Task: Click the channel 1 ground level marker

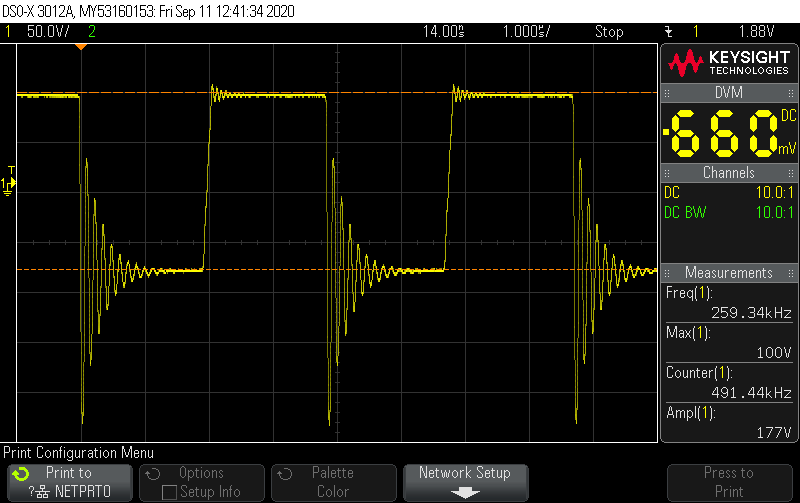Action: [x=7, y=186]
